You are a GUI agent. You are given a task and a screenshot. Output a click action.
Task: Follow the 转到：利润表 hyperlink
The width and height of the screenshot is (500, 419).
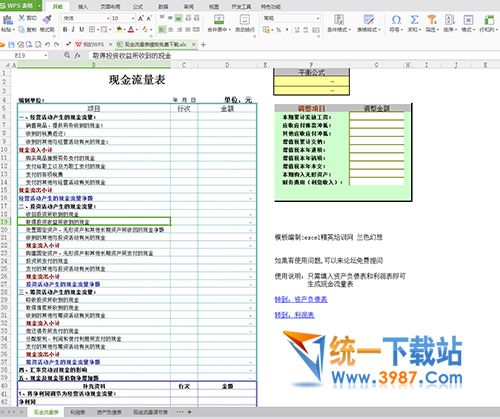(x=294, y=315)
